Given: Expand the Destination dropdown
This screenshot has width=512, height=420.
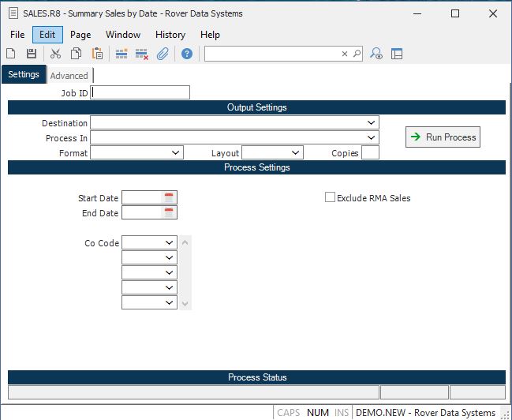Looking at the screenshot, I should tap(371, 123).
